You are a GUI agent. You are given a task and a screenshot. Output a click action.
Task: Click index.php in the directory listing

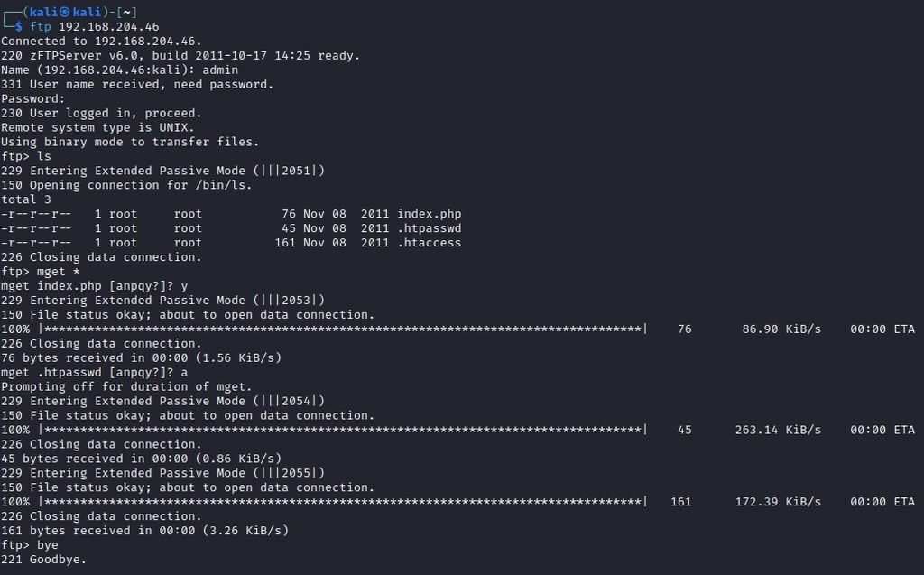429,214
